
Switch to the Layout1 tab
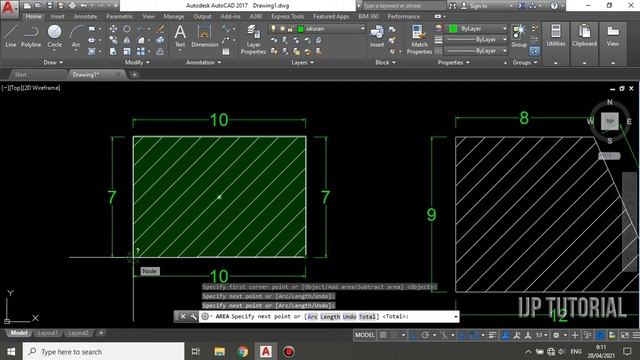[47, 333]
